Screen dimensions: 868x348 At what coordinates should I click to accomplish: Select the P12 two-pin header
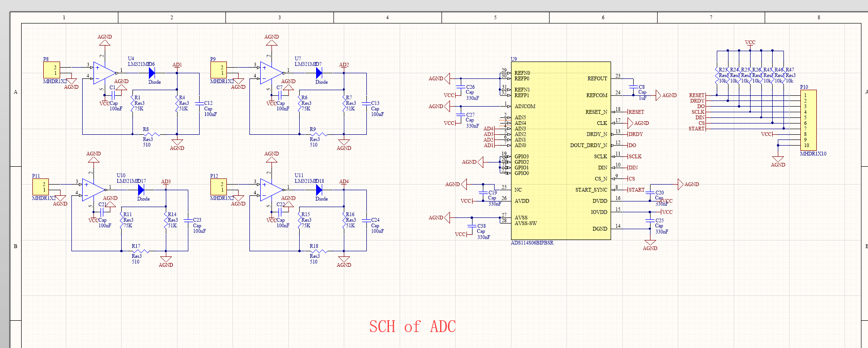[x=218, y=187]
